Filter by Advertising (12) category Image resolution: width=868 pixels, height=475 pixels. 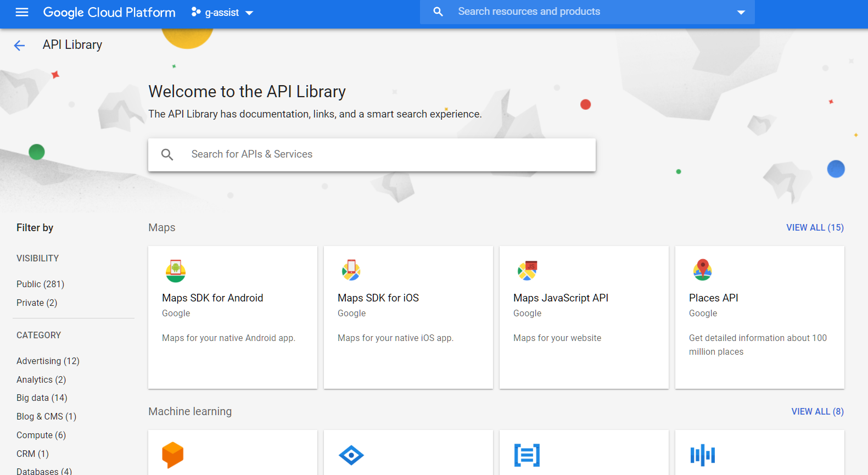click(48, 361)
